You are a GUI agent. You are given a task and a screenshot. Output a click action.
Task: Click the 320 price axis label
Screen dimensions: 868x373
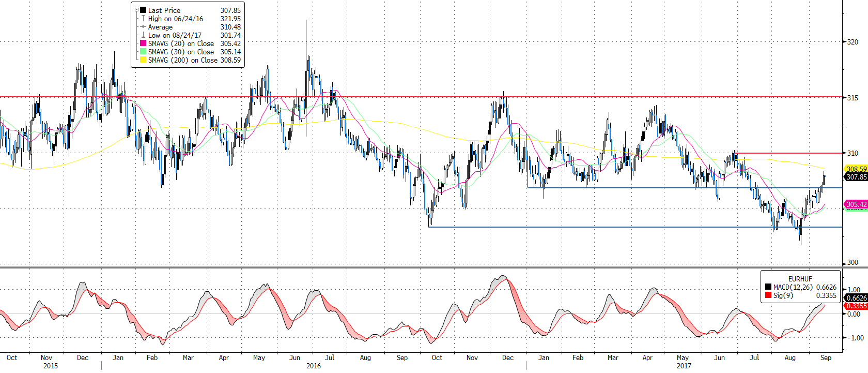point(853,42)
